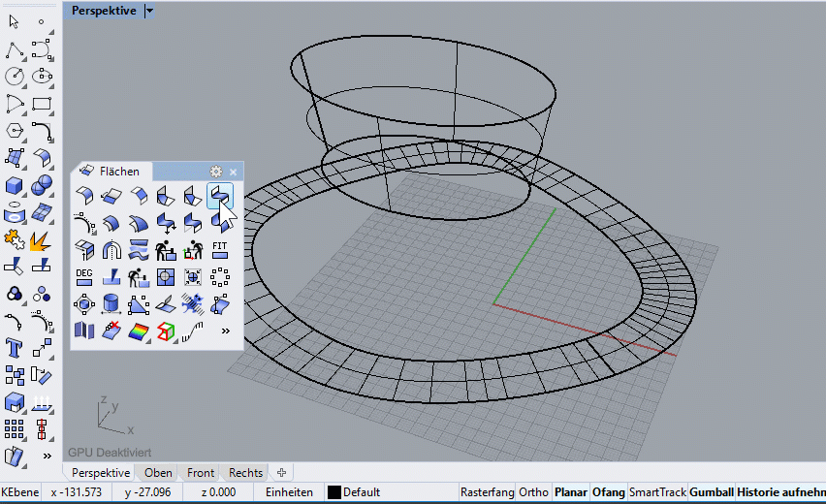Click the DEG change degree icon
The height and width of the screenshot is (504, 826).
(84, 277)
